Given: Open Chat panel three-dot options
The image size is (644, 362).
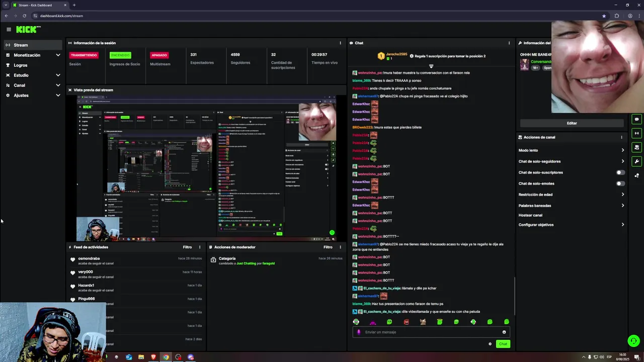Looking at the screenshot, I should click(x=509, y=43).
